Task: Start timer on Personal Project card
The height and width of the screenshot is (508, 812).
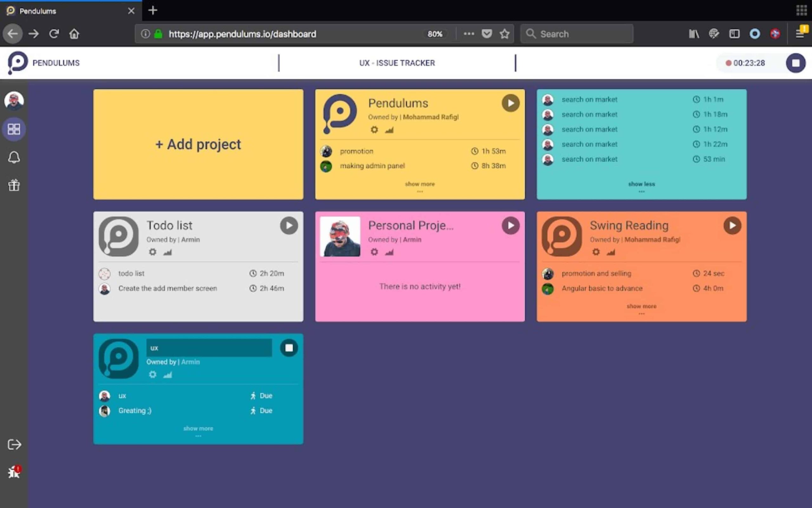Action: [511, 225]
